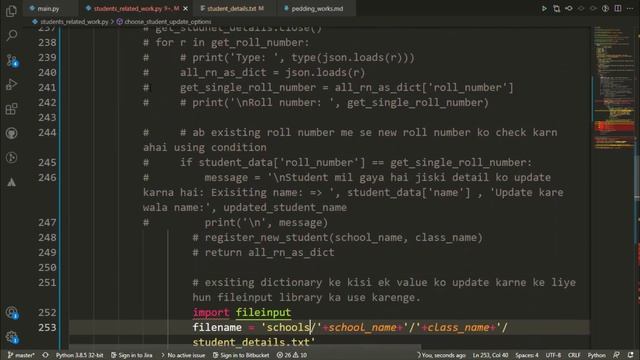Viewport: 640px width, 360px height.
Task: Click CRLF end-of-line selector
Action: pos(574,355)
